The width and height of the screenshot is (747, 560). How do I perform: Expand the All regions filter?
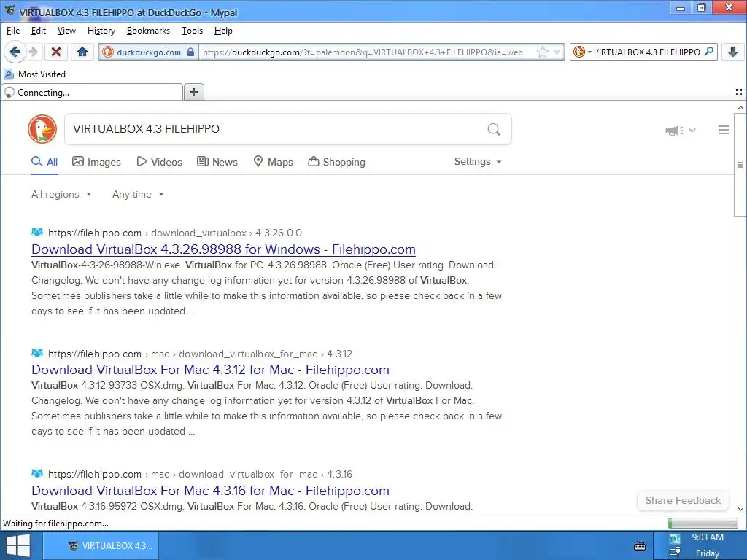tap(61, 194)
